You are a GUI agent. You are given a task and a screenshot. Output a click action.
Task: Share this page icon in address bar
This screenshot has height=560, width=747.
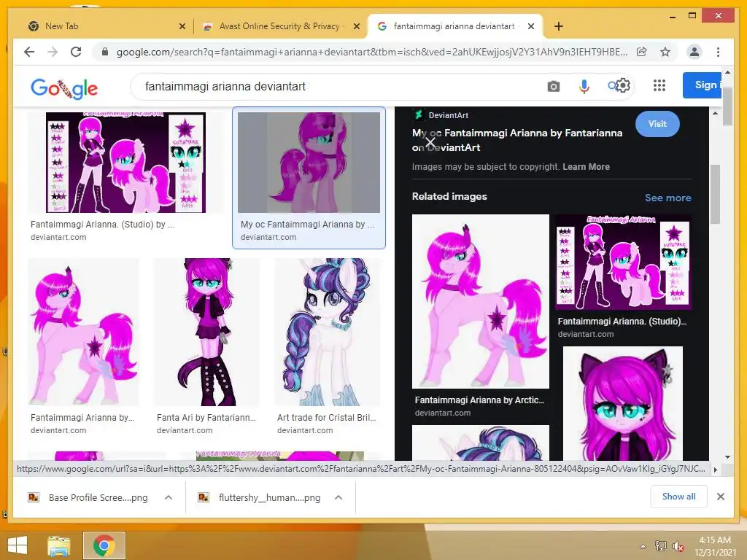(x=642, y=52)
